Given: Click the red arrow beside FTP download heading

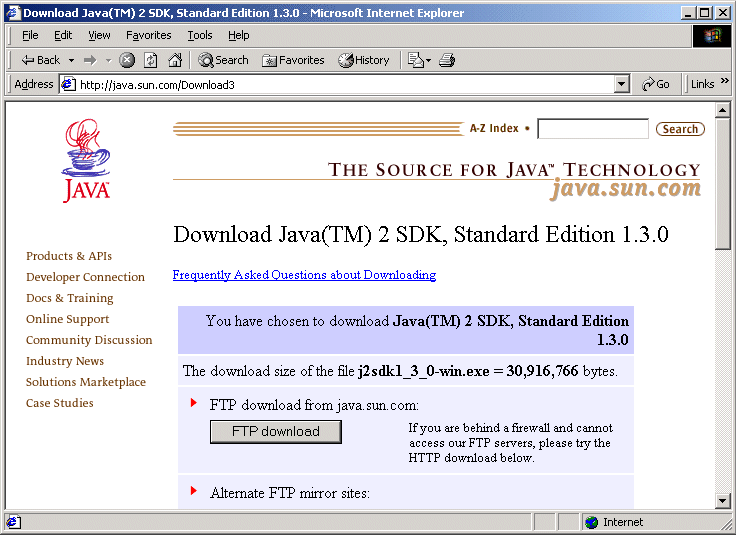Looking at the screenshot, I should point(193,403).
